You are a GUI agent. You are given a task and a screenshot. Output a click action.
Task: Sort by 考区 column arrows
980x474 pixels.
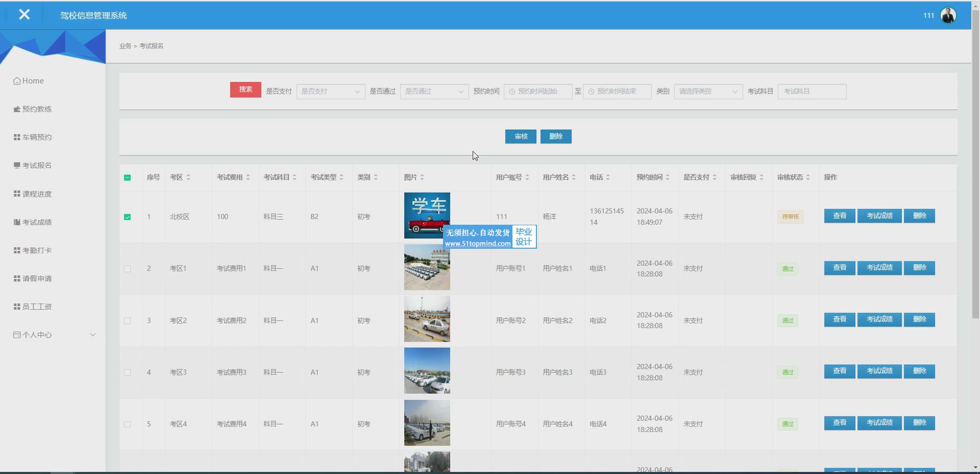click(x=188, y=177)
